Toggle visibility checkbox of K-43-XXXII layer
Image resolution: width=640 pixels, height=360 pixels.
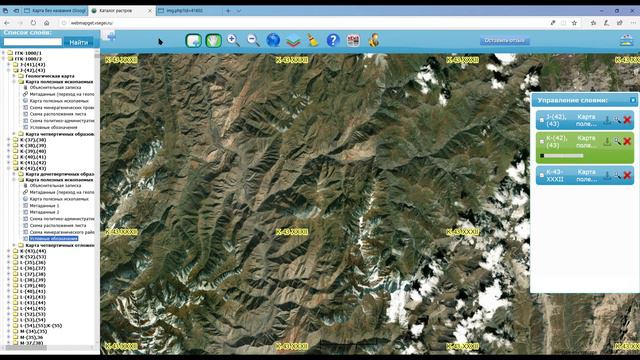[542, 175]
